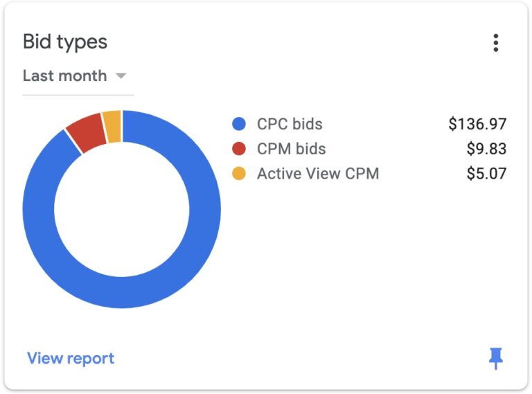Click the underline beneath the Last month selector

coord(78,94)
